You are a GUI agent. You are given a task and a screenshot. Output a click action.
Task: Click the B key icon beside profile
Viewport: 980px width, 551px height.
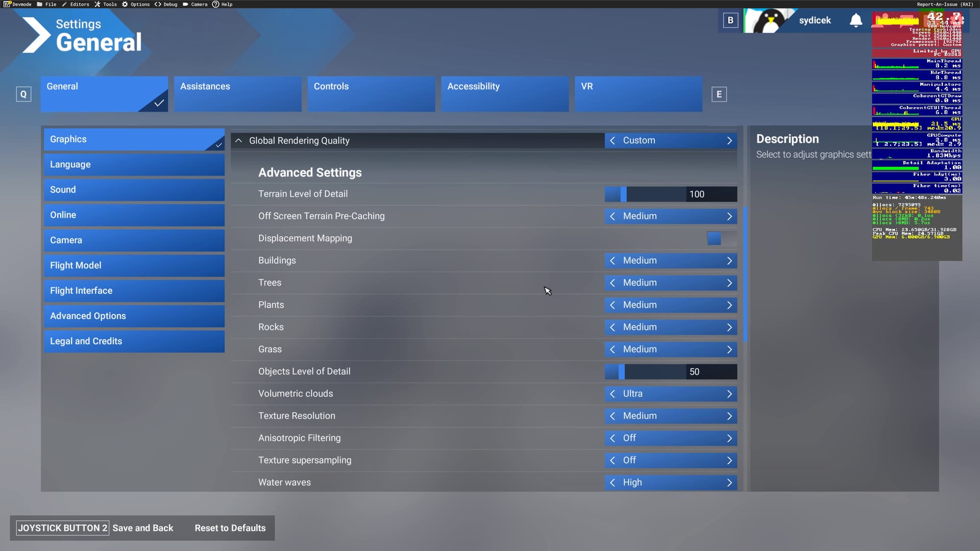[x=730, y=20]
